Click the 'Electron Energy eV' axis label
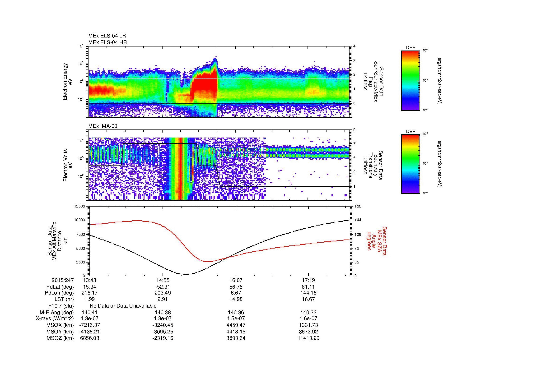 (x=67, y=82)
